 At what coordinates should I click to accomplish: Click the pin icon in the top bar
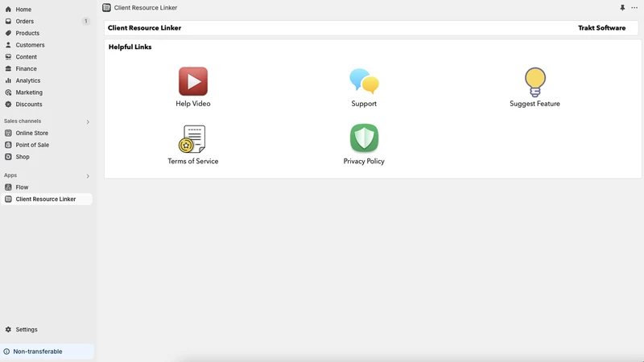(x=622, y=8)
